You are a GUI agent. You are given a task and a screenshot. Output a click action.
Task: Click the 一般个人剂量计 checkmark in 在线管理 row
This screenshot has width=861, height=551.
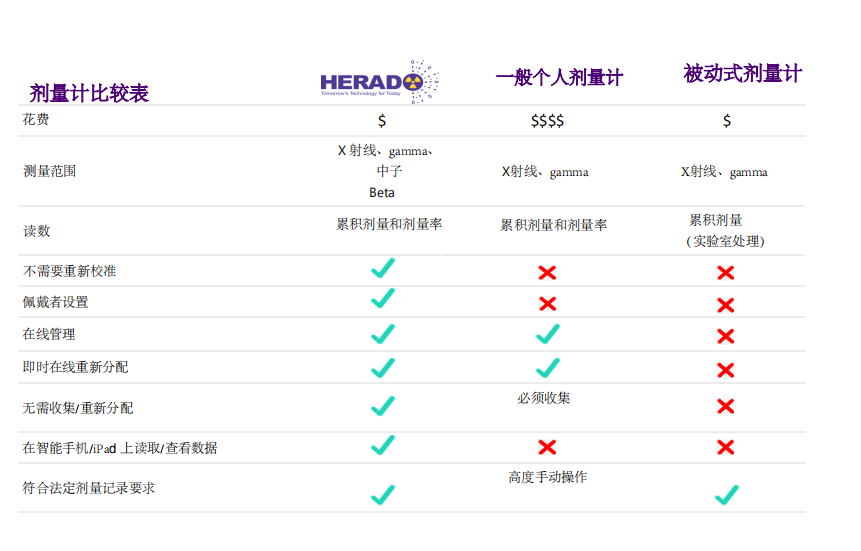(547, 334)
